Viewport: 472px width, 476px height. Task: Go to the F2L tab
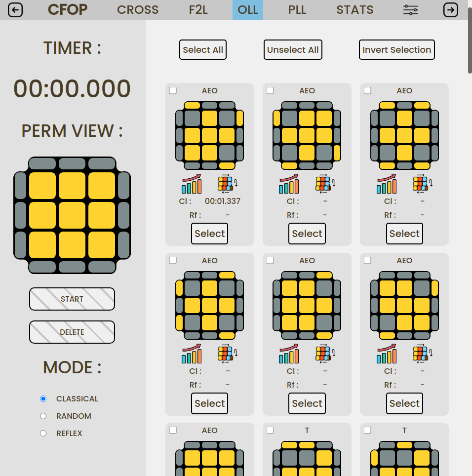pos(199,10)
